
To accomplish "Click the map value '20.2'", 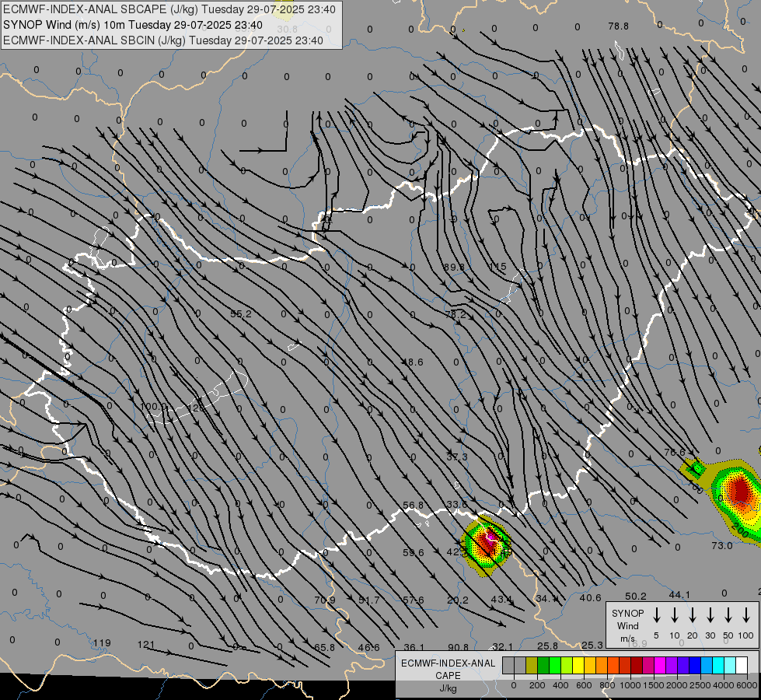I will click(x=458, y=600).
